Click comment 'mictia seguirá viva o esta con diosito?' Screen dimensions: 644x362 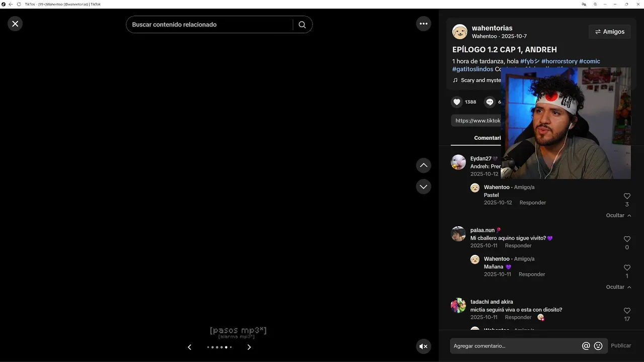click(x=516, y=310)
